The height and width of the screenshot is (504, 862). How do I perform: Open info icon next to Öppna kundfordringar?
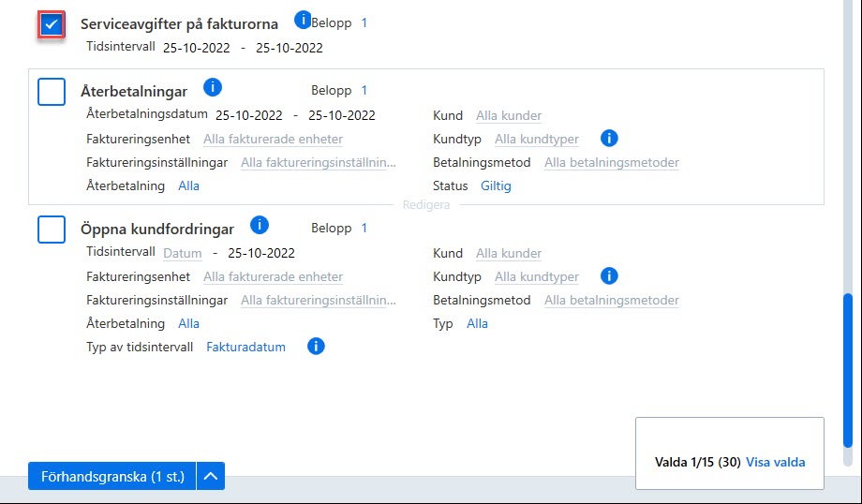[x=260, y=225]
